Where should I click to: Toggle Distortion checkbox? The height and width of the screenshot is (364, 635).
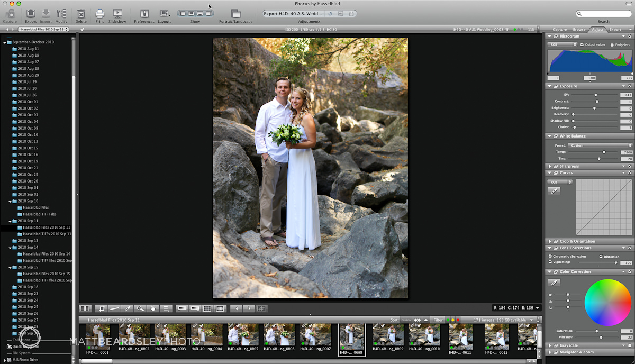tap(601, 257)
